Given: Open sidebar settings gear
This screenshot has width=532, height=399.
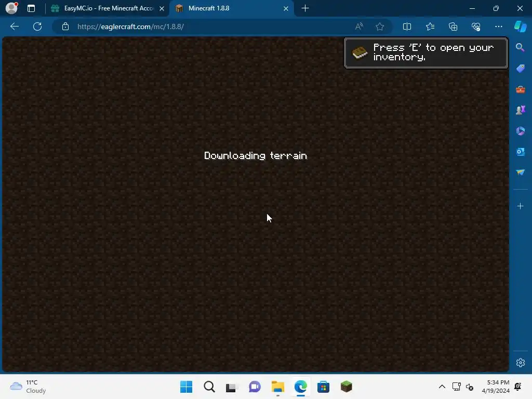Looking at the screenshot, I should click(520, 362).
